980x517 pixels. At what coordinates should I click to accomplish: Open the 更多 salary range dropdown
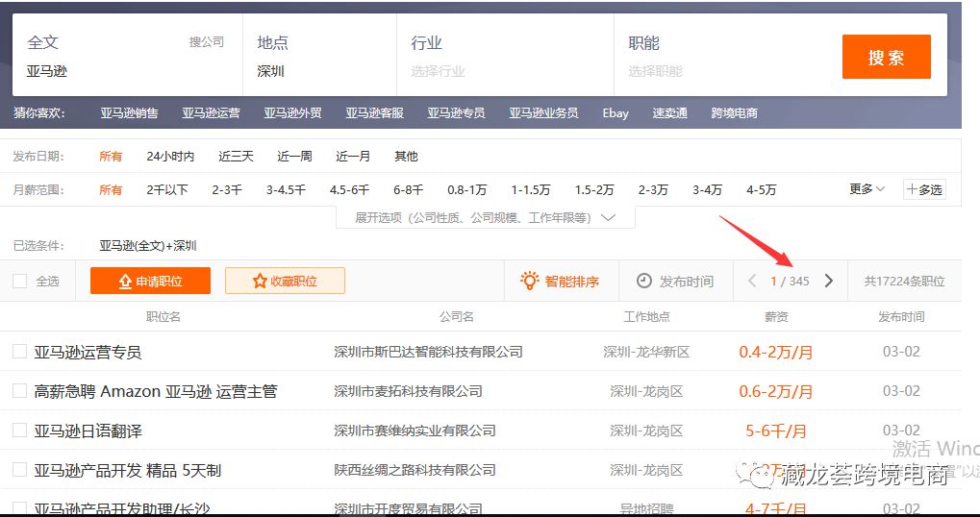point(867,189)
